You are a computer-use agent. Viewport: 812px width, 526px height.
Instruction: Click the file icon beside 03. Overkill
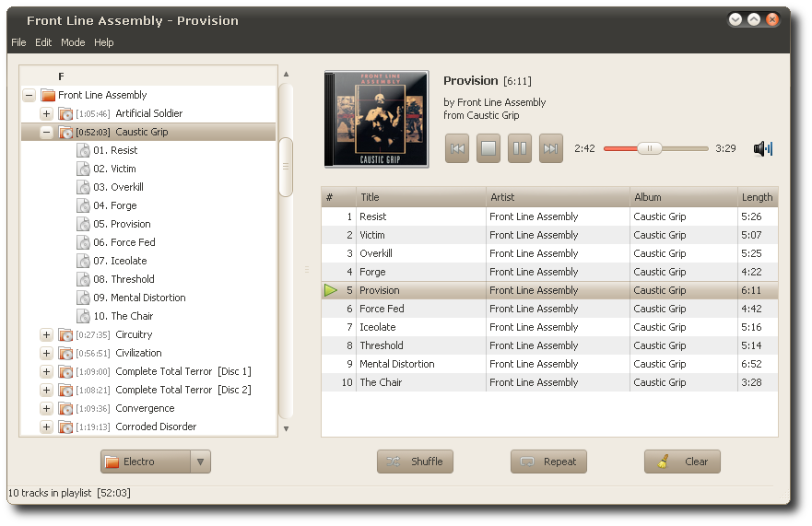pos(83,187)
